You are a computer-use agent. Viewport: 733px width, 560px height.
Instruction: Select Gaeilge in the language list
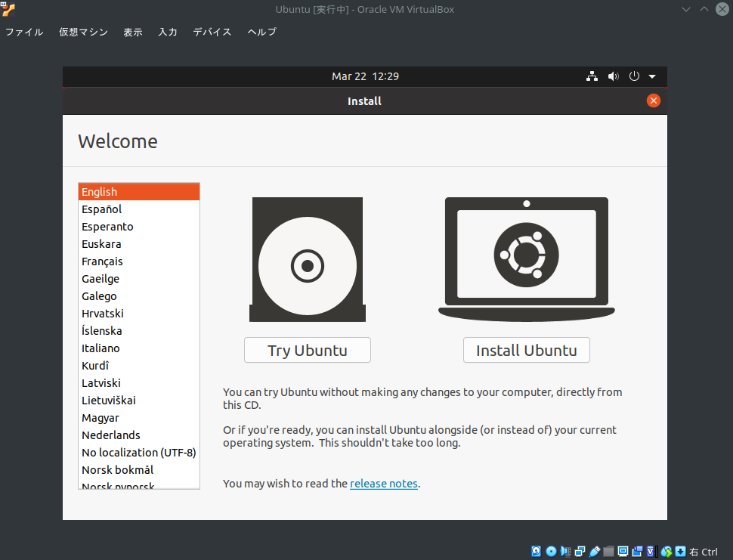[x=139, y=279]
